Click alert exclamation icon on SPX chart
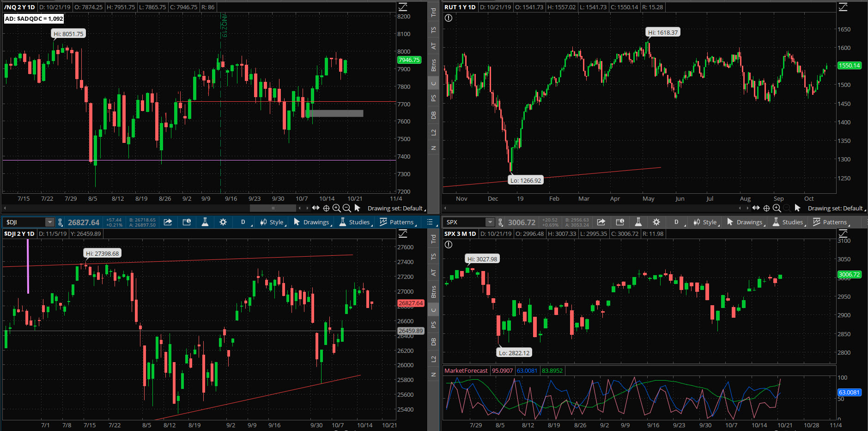Screen dimensions: 868x431 click(448, 245)
